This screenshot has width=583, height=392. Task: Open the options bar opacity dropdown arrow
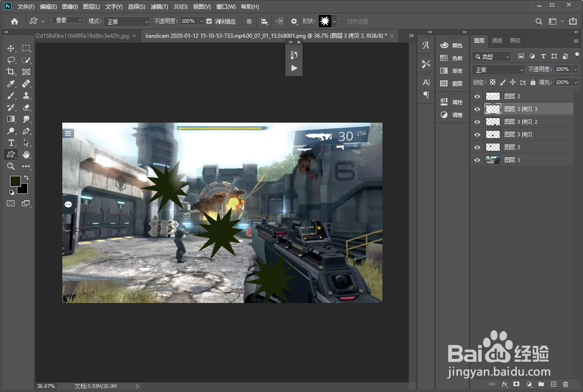pos(201,21)
